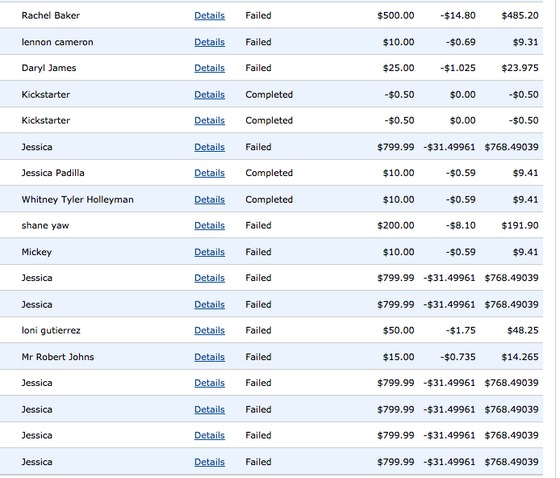Click the $15.00 amount for Mr Robert Johns
The image size is (560, 478).
pyautogui.click(x=399, y=357)
